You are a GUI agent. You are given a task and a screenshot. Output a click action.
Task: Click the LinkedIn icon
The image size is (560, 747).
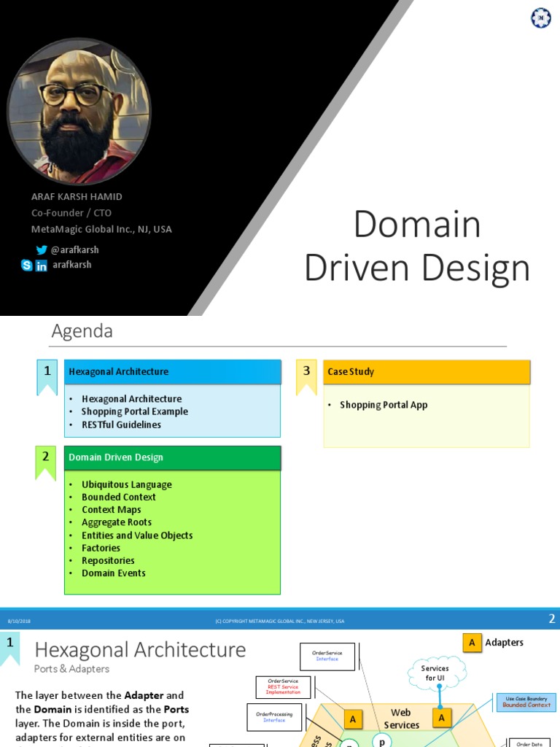point(42,266)
